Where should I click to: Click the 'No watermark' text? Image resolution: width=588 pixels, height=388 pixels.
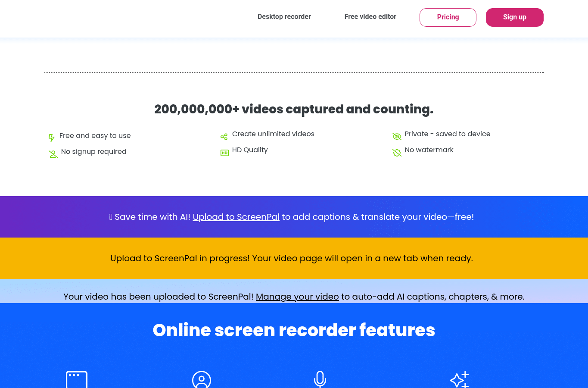coord(429,150)
